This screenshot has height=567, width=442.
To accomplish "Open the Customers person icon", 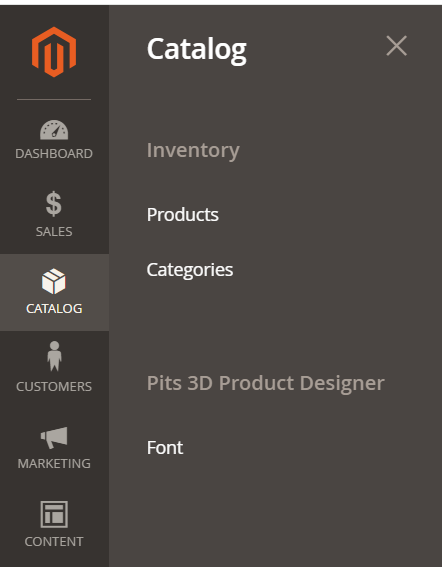I will pos(54,356).
